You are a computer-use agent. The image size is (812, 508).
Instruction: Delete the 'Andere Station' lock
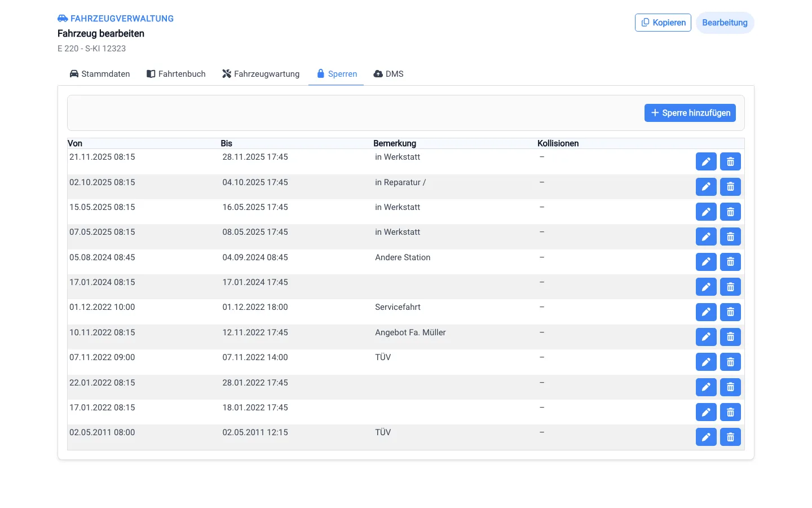(730, 262)
